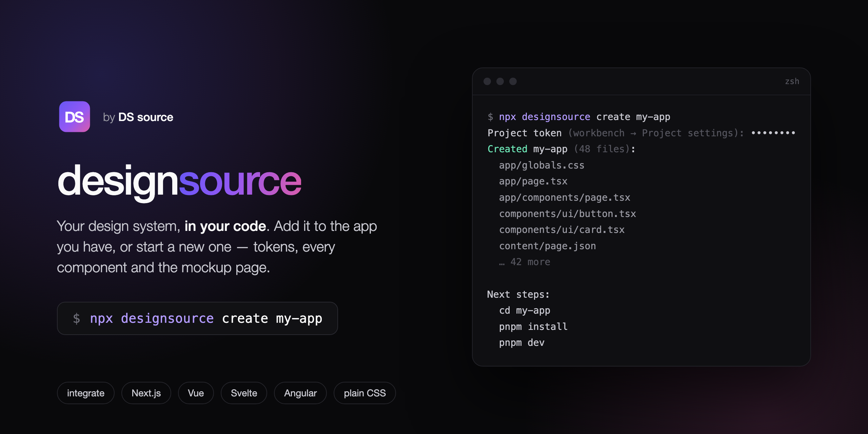
Task: Click the 'pnpm install' step
Action: click(533, 327)
